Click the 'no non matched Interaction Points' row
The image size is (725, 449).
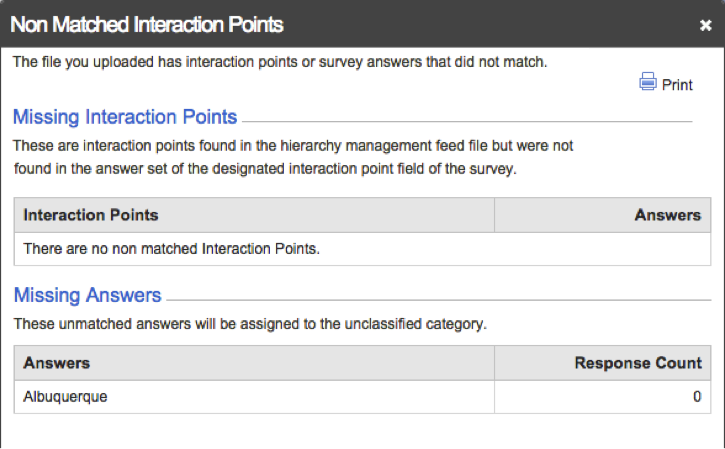point(362,249)
